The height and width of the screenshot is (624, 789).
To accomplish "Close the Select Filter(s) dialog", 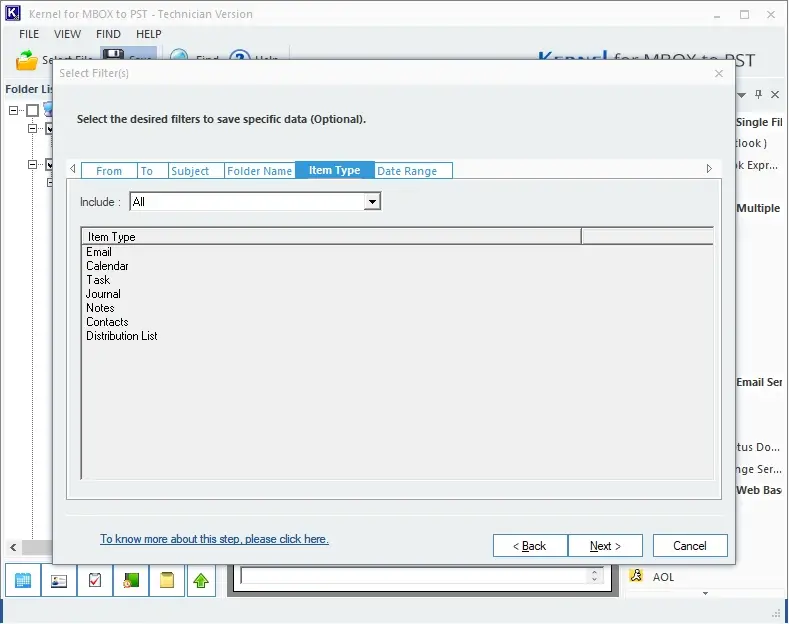I will click(x=719, y=73).
